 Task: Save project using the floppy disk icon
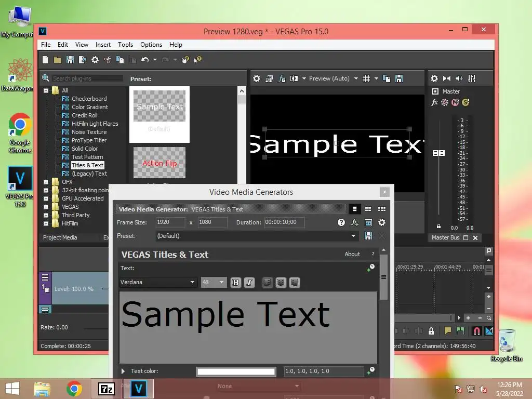[x=70, y=60]
